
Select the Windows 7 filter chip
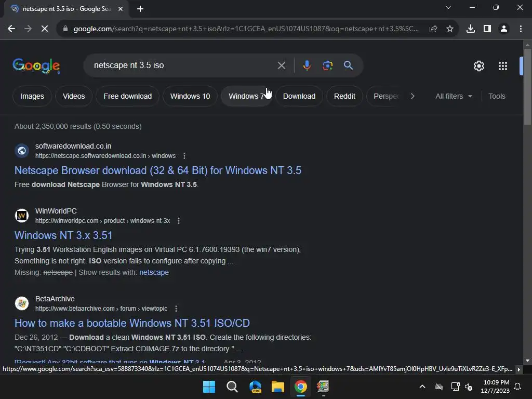pos(247,96)
